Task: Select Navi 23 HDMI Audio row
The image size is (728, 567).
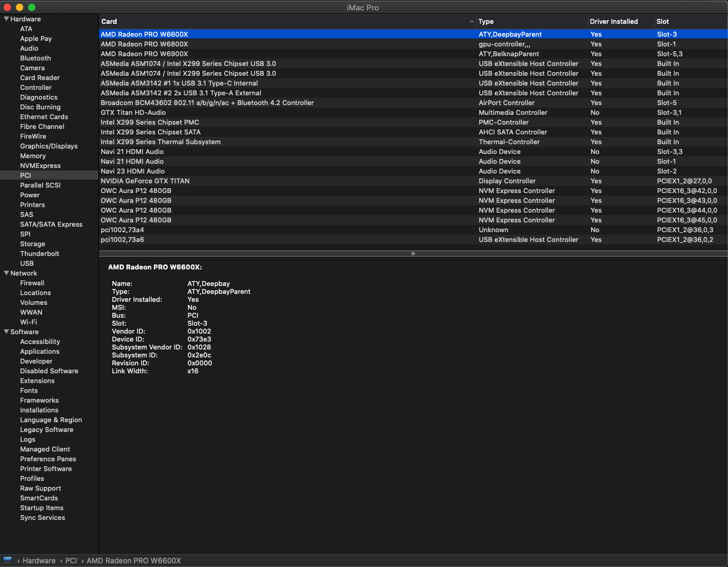Action: click(413, 171)
